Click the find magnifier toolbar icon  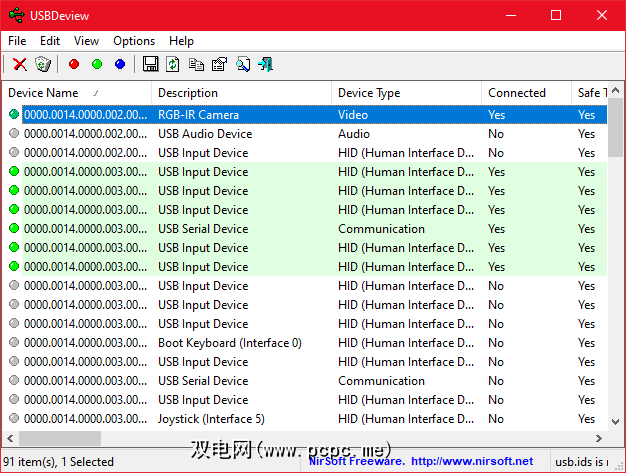tap(243, 64)
